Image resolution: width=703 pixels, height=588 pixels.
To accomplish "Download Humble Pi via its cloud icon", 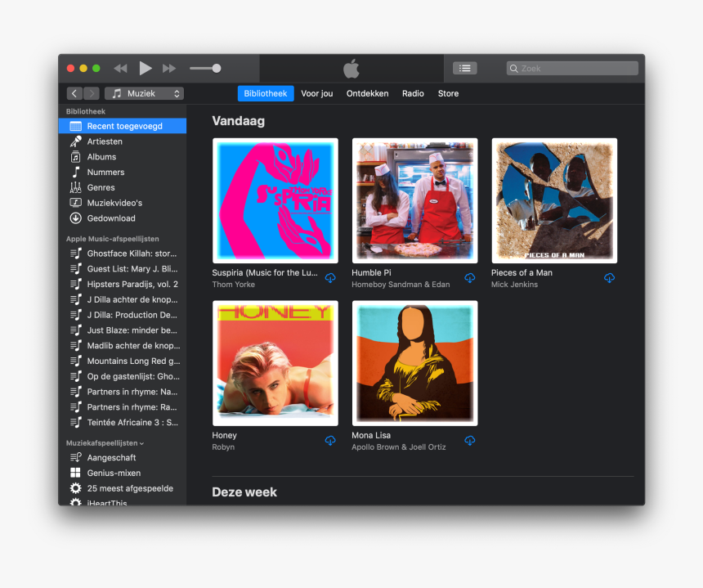I will [x=470, y=278].
